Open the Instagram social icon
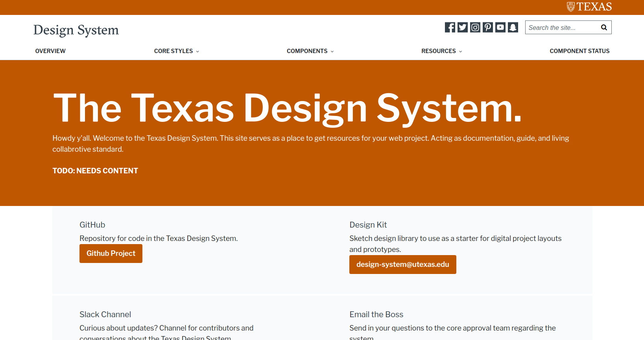 475,27
